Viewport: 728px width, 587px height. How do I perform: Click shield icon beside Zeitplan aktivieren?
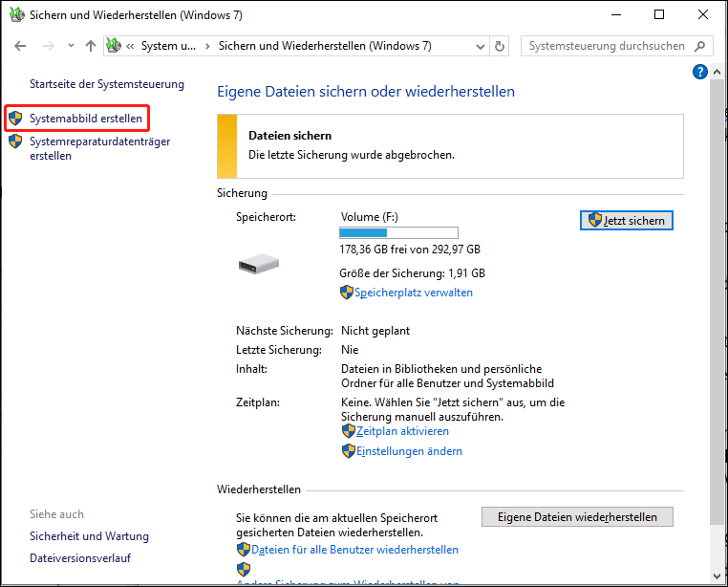(348, 431)
